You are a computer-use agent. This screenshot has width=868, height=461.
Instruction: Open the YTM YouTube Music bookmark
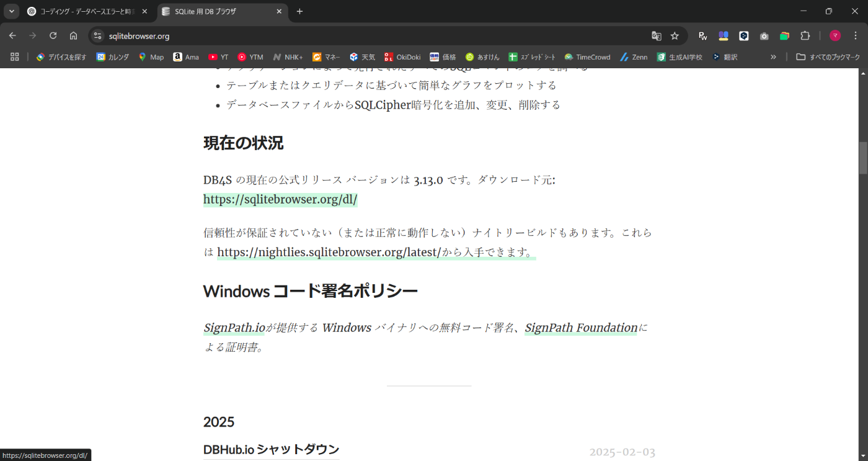tap(250, 56)
